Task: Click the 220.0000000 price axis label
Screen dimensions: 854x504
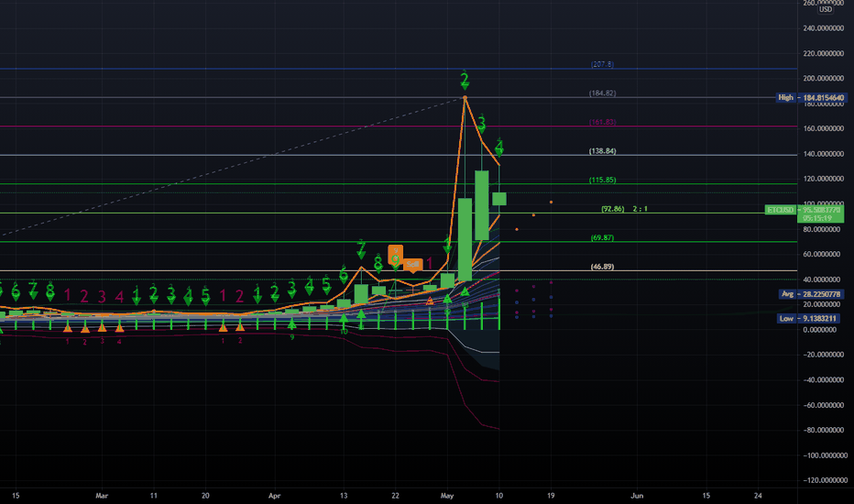Action: click(823, 53)
